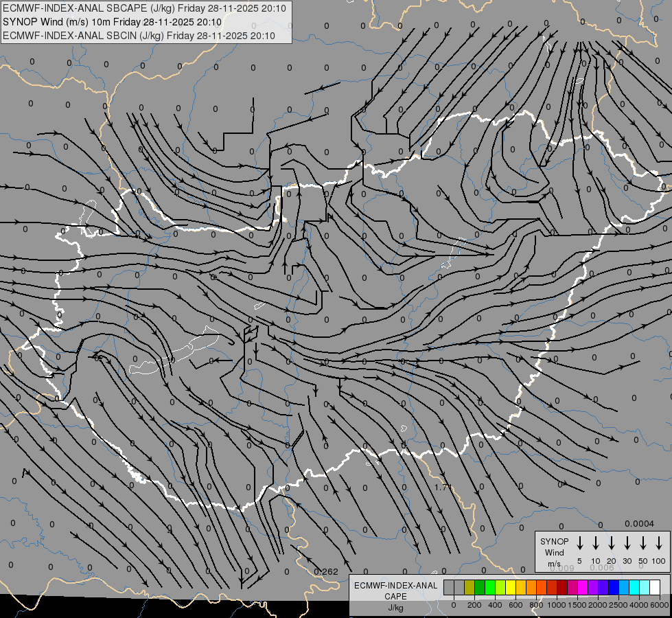Select the white swatch at legend end
Viewport: 672px width, 618px height.
(655, 587)
